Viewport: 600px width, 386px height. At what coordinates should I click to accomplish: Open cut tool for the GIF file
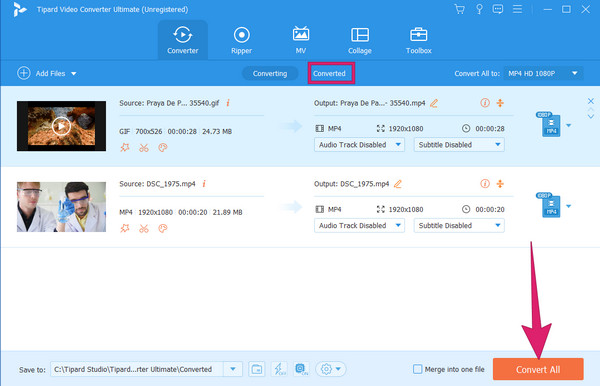coord(144,148)
